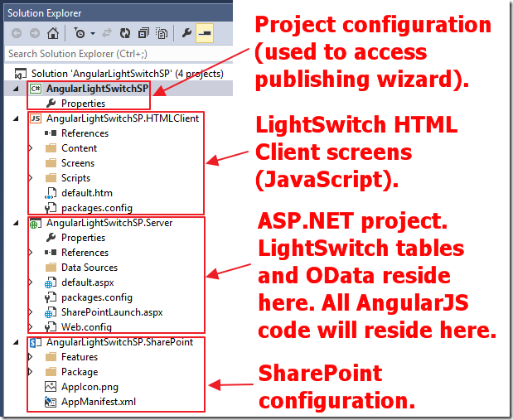
Task: Open Properties under Server project
Action: tap(83, 238)
